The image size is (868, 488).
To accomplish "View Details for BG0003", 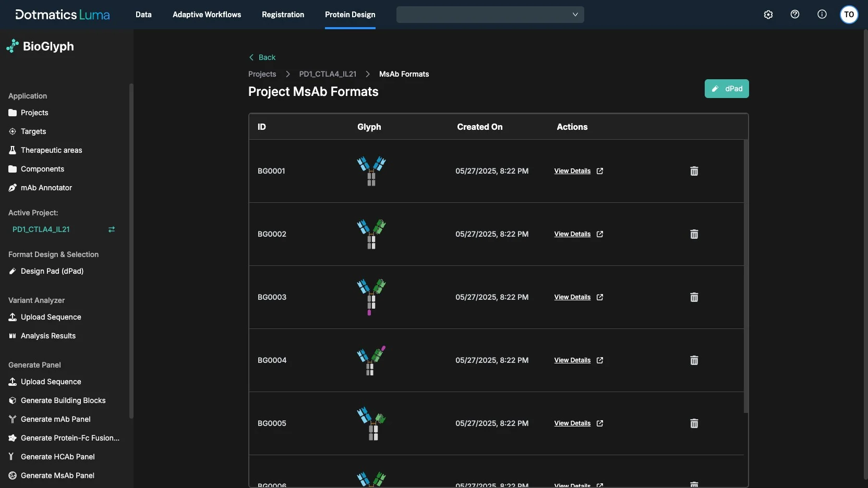I will coord(572,297).
